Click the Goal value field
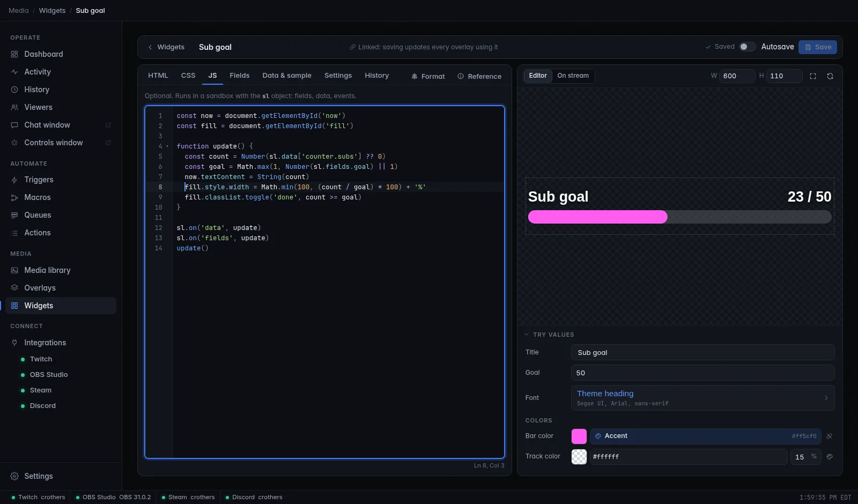 pos(702,373)
